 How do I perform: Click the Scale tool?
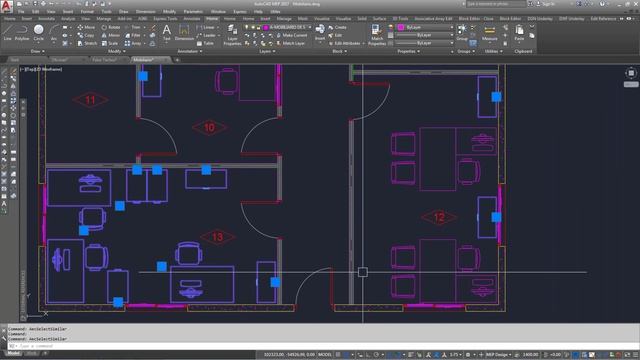[x=110, y=43]
